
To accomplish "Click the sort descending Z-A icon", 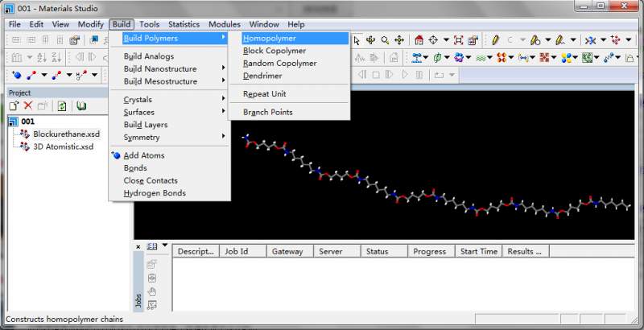I will (56, 58).
